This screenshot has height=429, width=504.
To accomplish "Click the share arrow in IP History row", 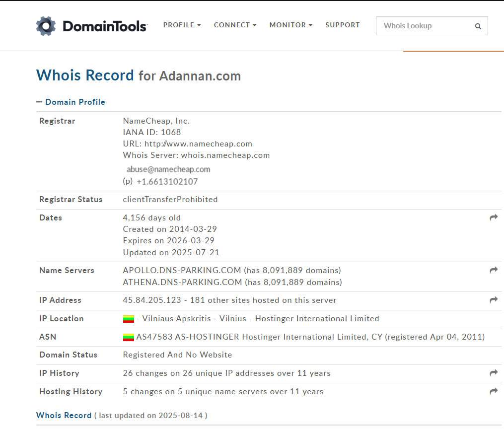I will click(x=494, y=373).
